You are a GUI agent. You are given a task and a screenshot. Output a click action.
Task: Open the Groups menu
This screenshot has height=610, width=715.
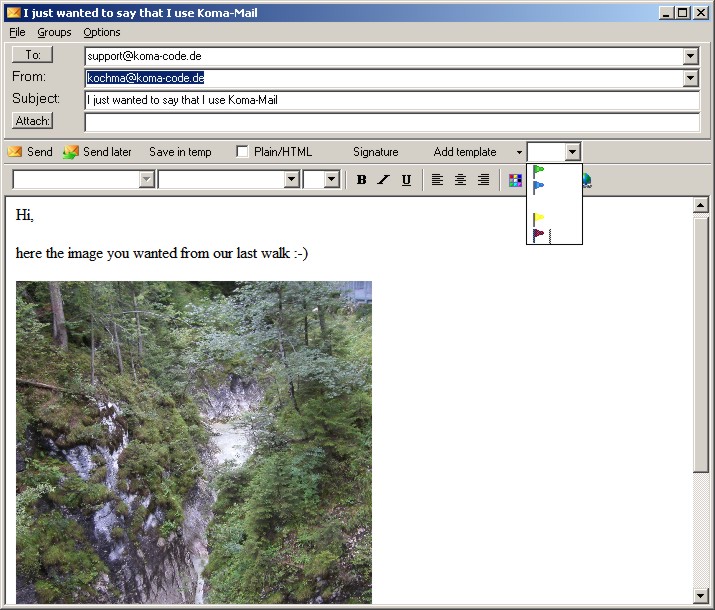pyautogui.click(x=54, y=32)
